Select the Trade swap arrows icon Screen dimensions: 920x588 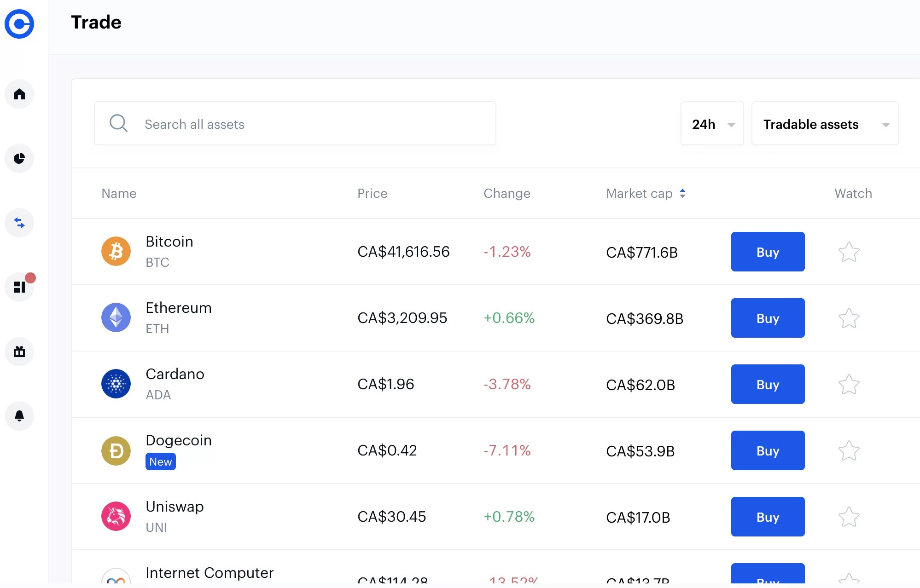pyautogui.click(x=19, y=223)
